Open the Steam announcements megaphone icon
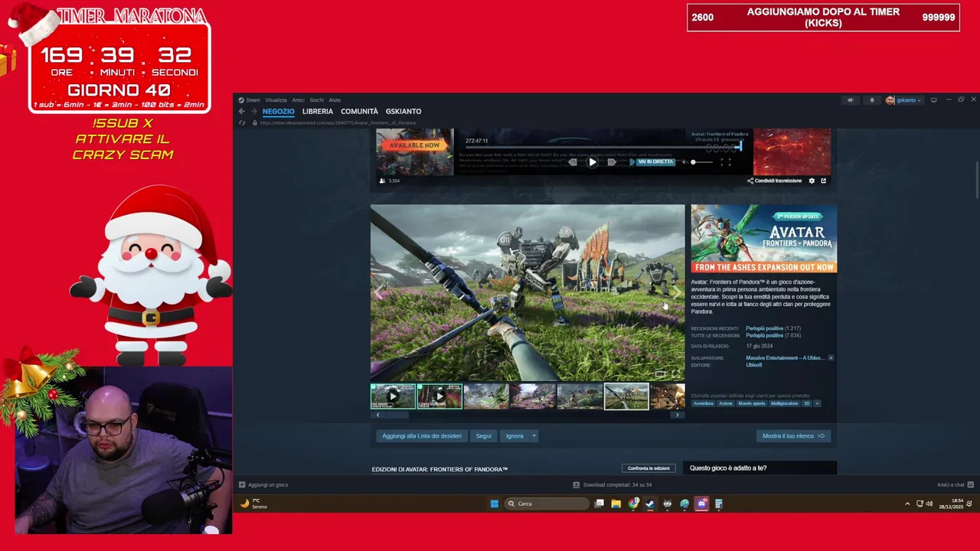The image size is (980, 551). [x=850, y=99]
